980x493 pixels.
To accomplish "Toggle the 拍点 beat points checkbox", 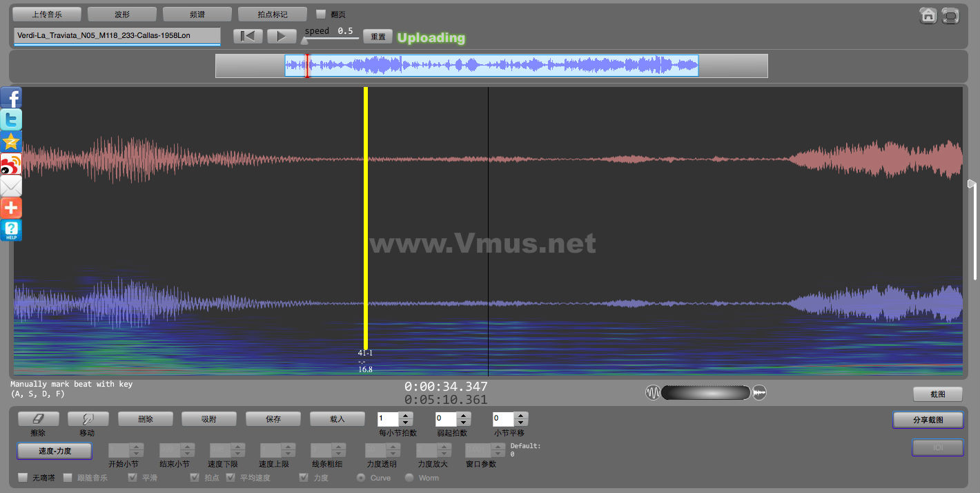I will click(195, 477).
